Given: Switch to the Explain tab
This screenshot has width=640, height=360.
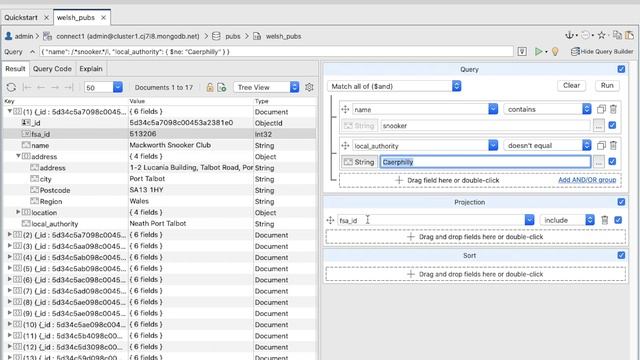Looking at the screenshot, I should click(x=91, y=69).
